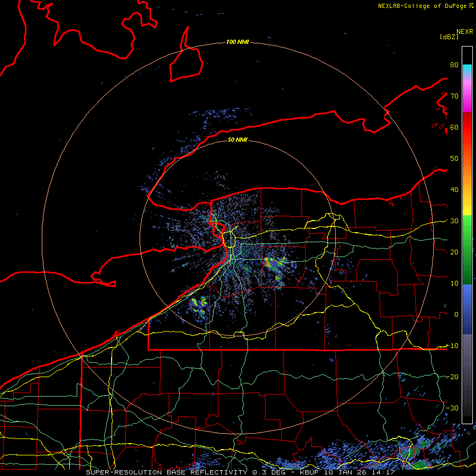
Task: Click the 30 value on the dBZ scale
Action: click(454, 221)
